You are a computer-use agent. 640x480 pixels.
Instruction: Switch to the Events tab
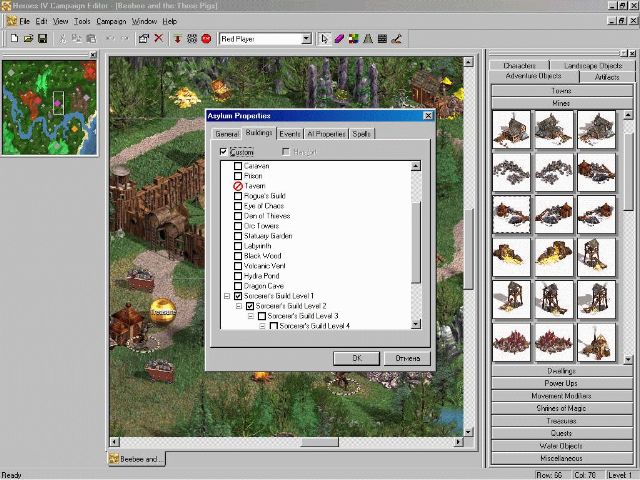(x=290, y=134)
